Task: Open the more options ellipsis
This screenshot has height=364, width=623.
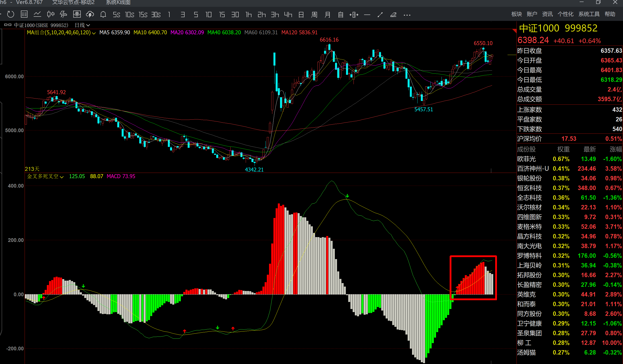Action: click(407, 15)
